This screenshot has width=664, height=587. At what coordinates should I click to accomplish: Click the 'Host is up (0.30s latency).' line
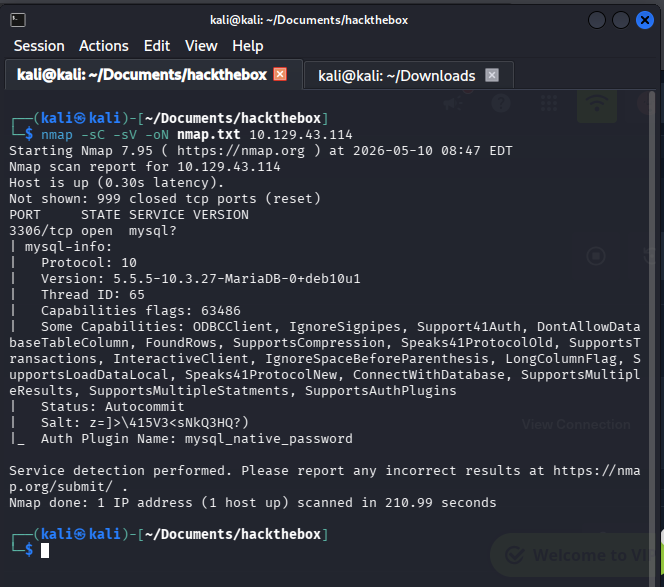click(116, 183)
